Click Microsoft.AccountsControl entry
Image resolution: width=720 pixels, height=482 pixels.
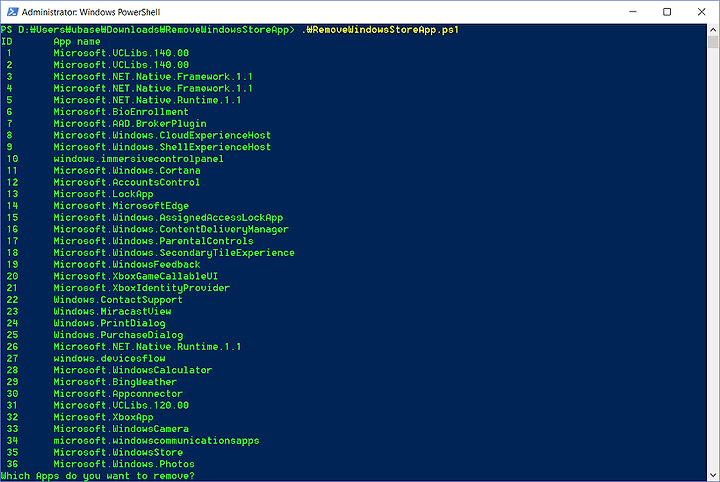click(x=127, y=182)
